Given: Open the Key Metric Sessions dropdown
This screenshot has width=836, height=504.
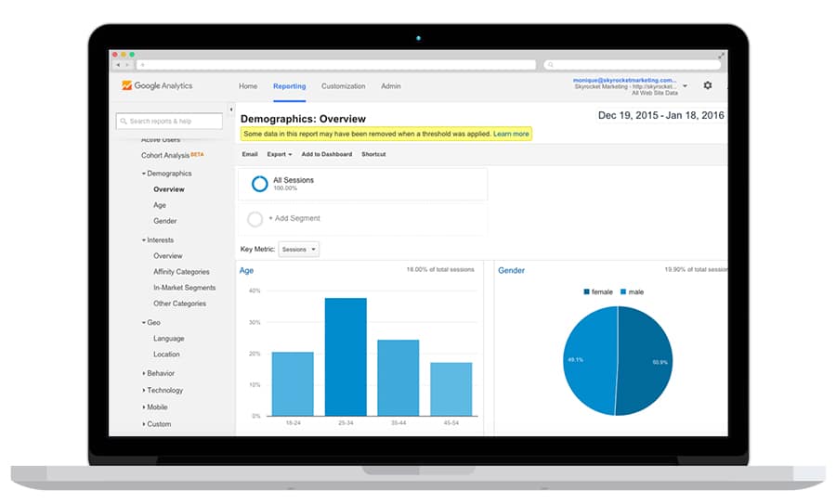Looking at the screenshot, I should click(299, 249).
